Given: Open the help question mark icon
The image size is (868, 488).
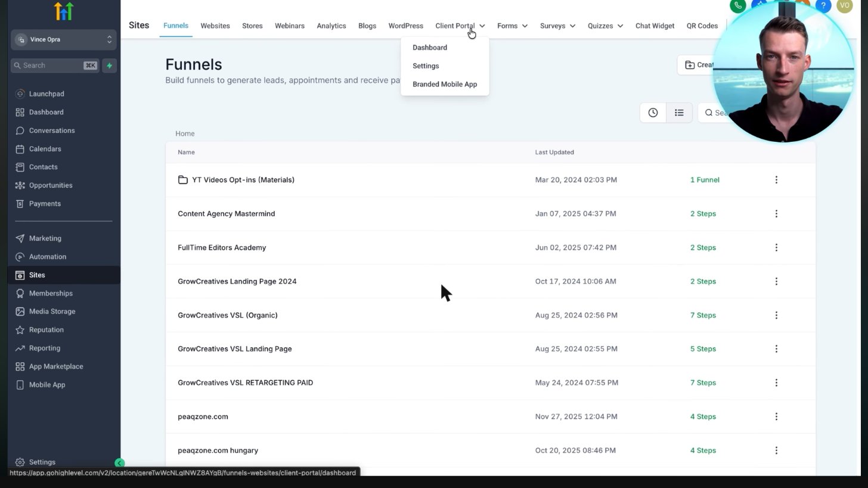Looking at the screenshot, I should (x=823, y=5).
